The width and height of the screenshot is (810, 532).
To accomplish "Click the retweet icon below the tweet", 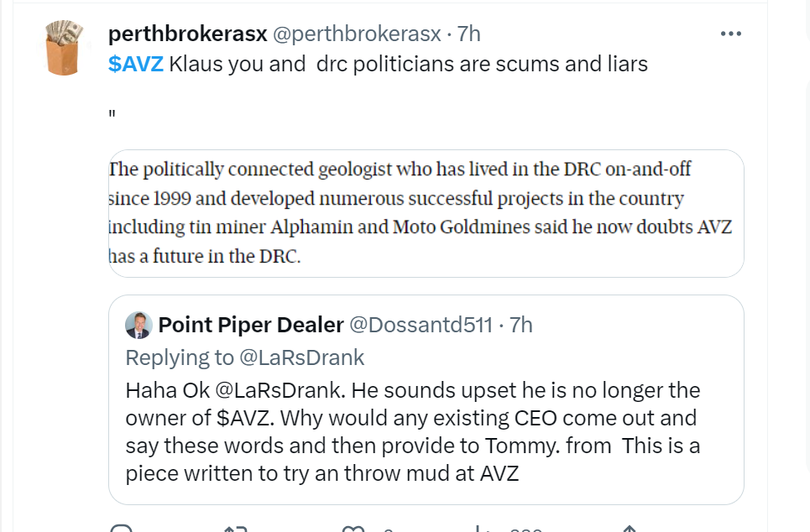I will pos(236,529).
